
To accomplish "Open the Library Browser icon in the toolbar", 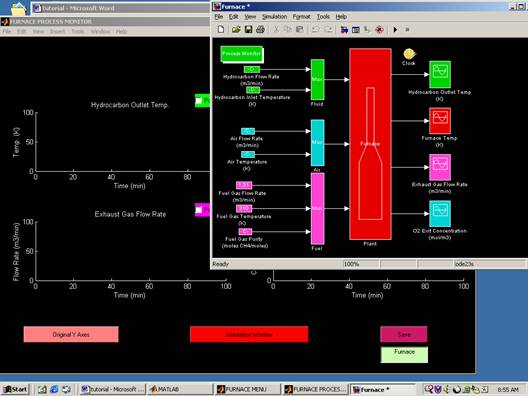I will (344, 30).
